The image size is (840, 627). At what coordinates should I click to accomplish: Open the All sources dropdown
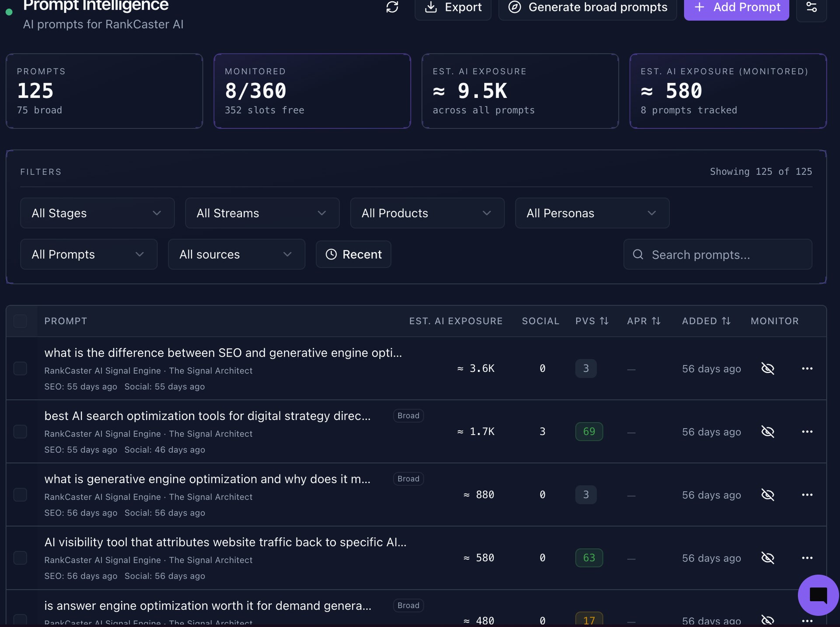[236, 254]
